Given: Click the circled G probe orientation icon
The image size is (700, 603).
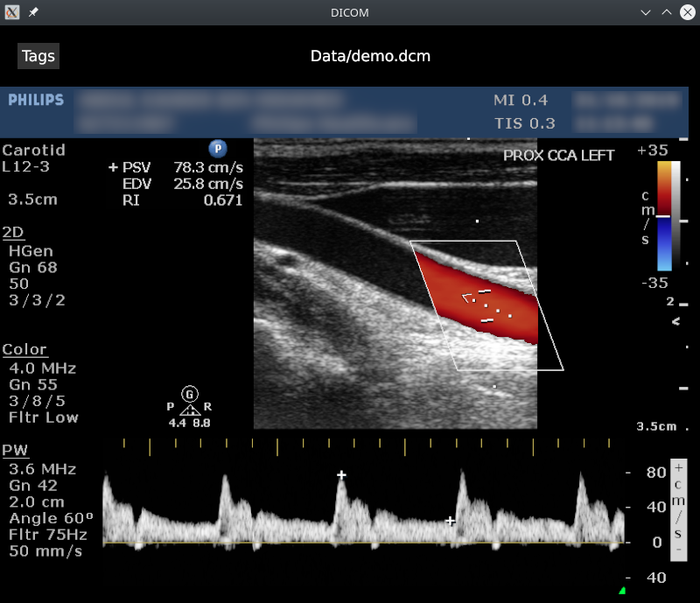Looking at the screenshot, I should coord(190,394).
